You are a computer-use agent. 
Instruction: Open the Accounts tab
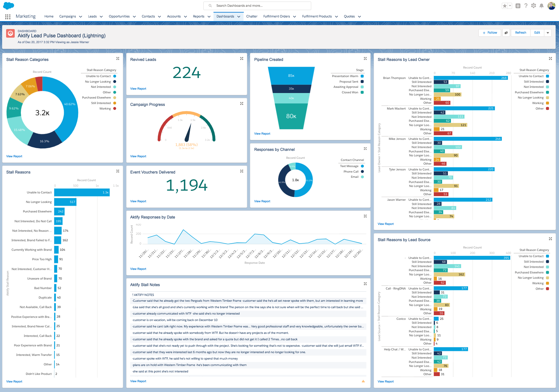[174, 17]
